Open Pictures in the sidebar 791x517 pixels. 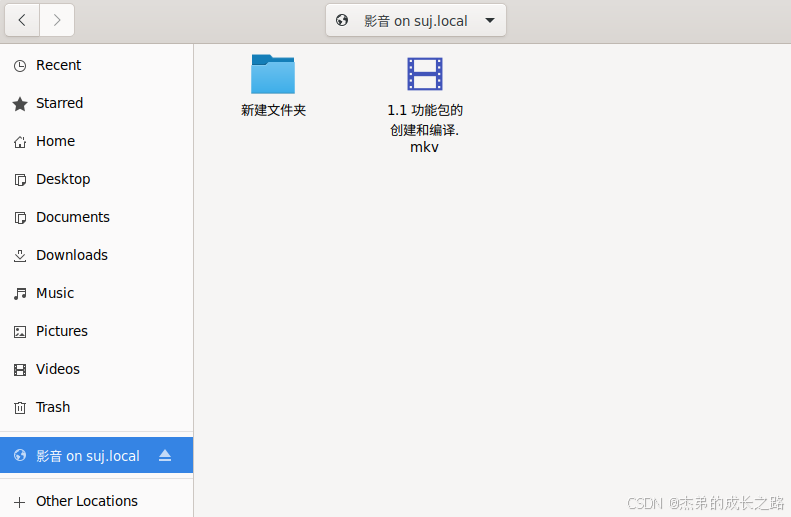[x=96, y=331]
